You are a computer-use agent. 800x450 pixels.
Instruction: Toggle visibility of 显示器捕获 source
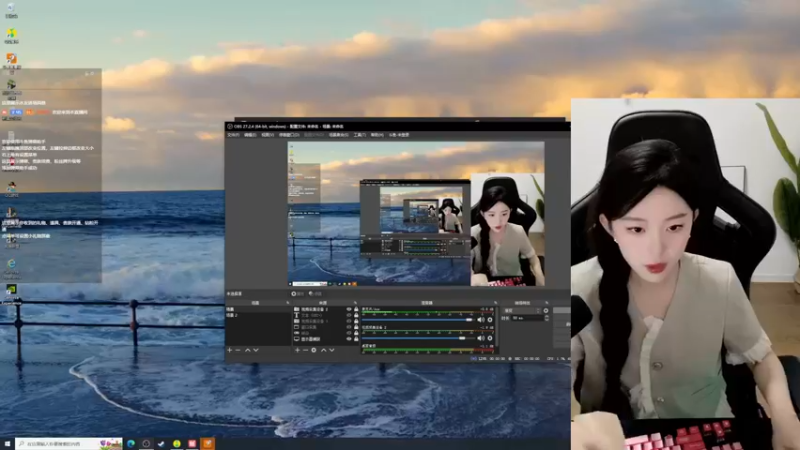click(x=349, y=339)
